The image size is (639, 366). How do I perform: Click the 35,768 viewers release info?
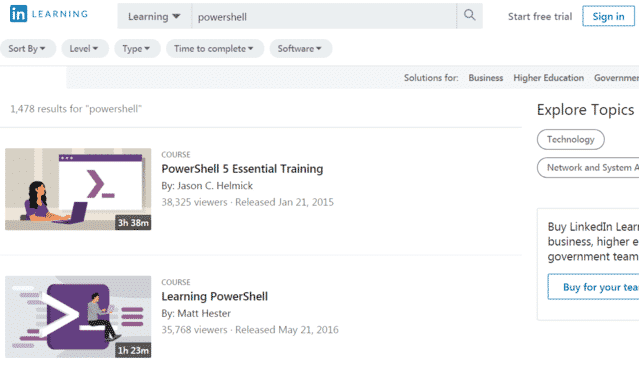pos(250,330)
